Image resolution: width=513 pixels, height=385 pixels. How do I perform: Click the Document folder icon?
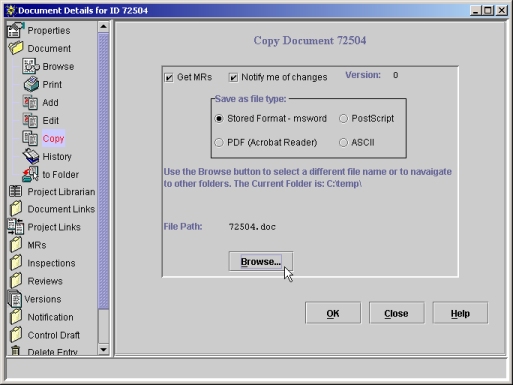click(16, 48)
